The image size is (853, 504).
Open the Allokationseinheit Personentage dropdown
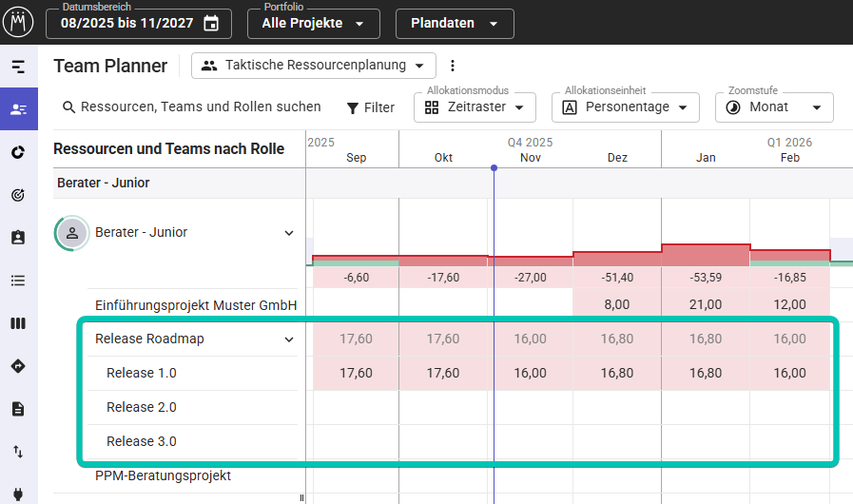pos(625,107)
